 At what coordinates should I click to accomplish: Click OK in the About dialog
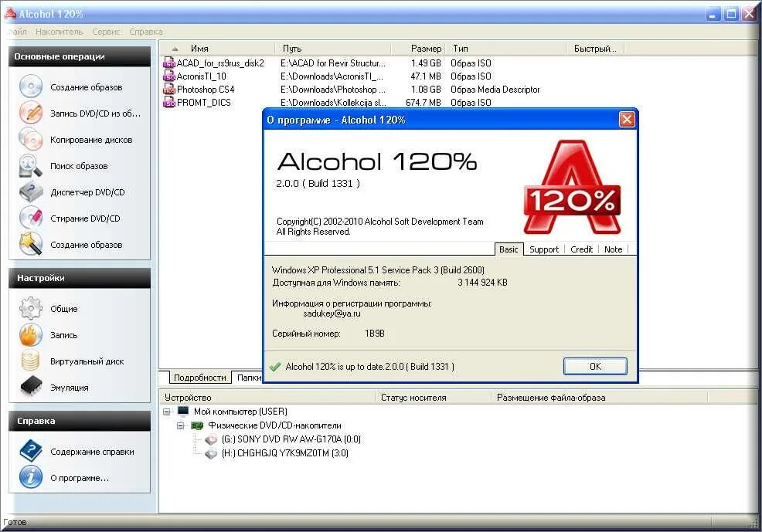point(595,367)
